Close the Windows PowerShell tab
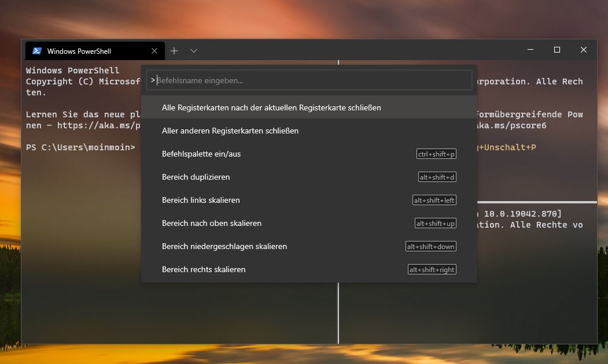608x364 pixels. pos(154,51)
